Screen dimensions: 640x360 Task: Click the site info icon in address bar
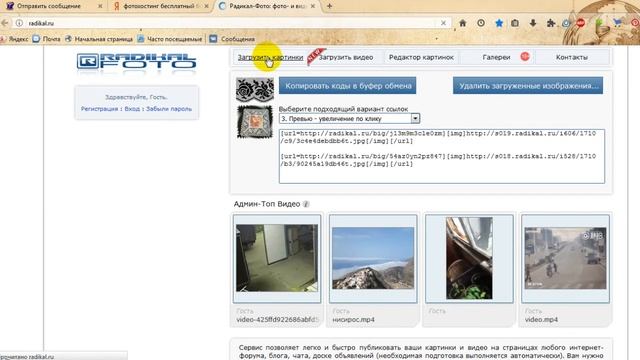click(x=19, y=23)
